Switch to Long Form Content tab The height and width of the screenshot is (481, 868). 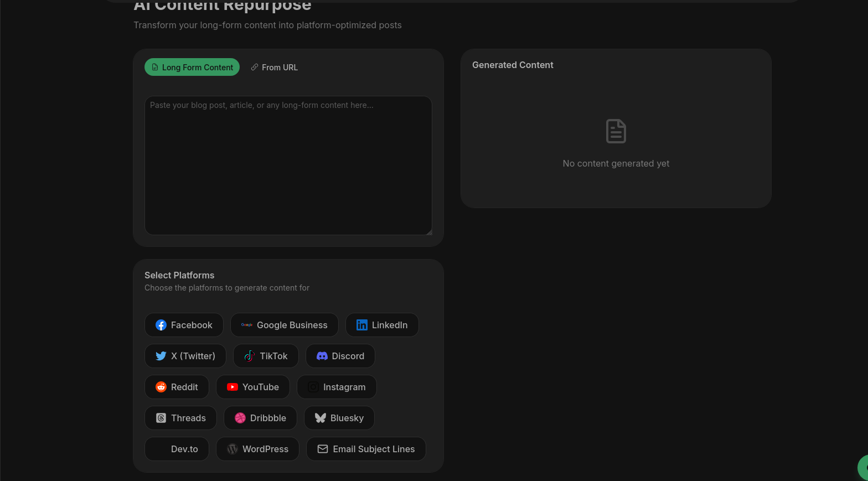pyautogui.click(x=192, y=67)
